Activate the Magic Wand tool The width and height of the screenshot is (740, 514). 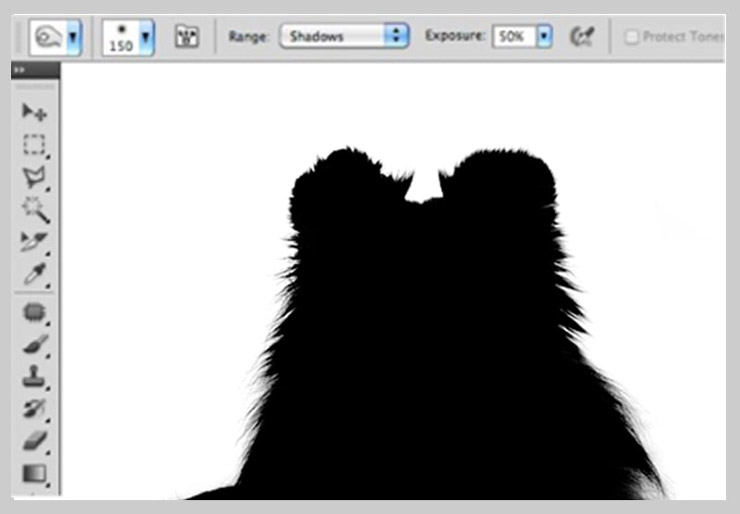(35, 209)
